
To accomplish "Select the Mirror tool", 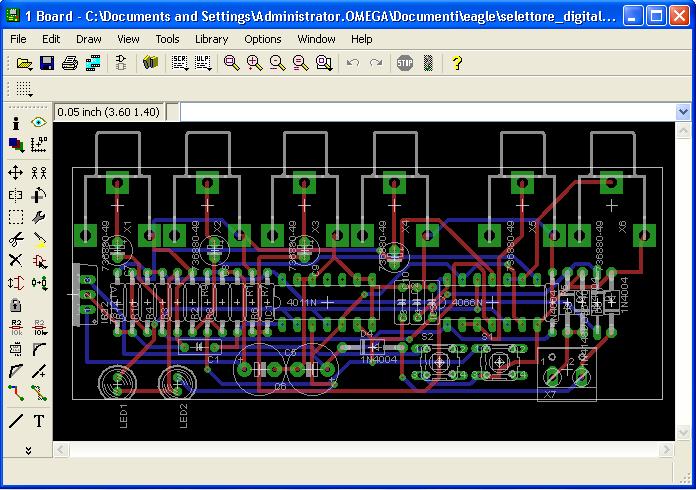I will (16, 195).
